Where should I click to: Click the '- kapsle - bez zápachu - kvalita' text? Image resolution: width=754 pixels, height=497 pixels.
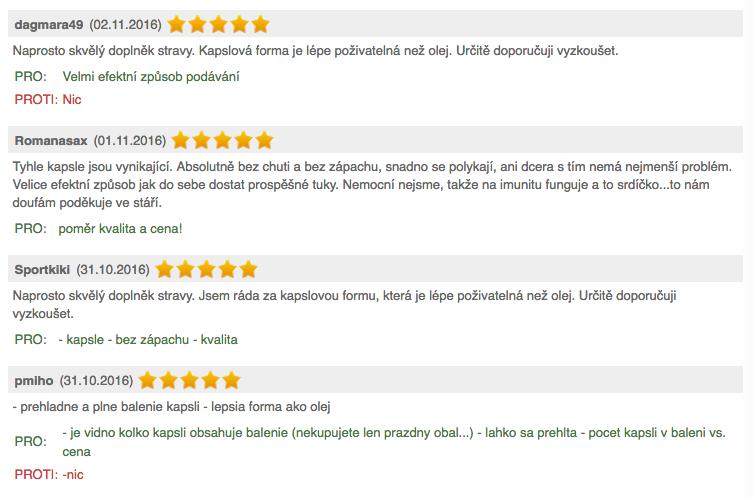point(148,339)
